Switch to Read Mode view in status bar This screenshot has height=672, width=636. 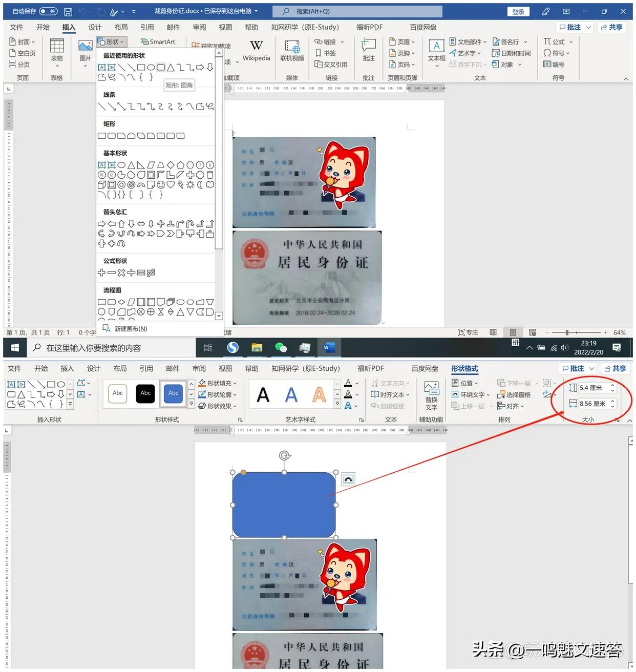tap(493, 332)
